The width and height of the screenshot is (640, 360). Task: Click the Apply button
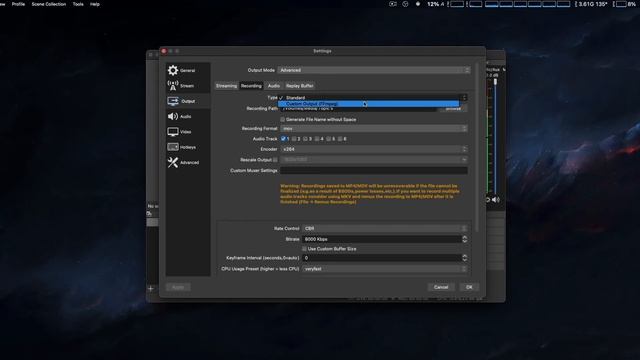click(x=178, y=287)
